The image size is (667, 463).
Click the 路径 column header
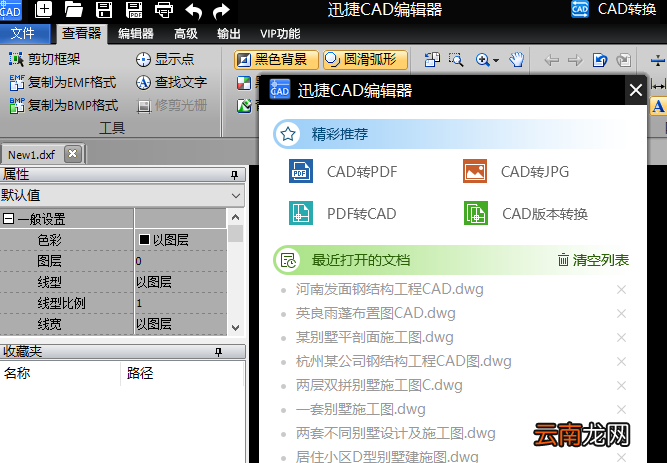click(x=140, y=373)
